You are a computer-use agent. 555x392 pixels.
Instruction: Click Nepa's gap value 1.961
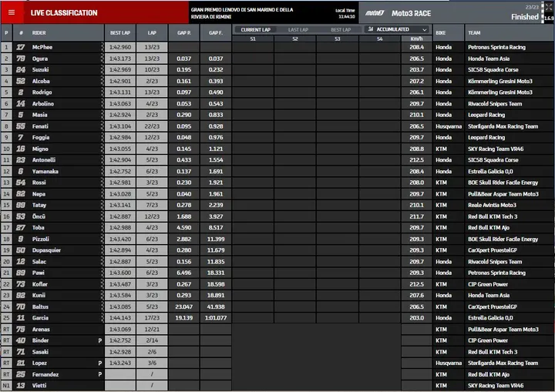click(216, 194)
